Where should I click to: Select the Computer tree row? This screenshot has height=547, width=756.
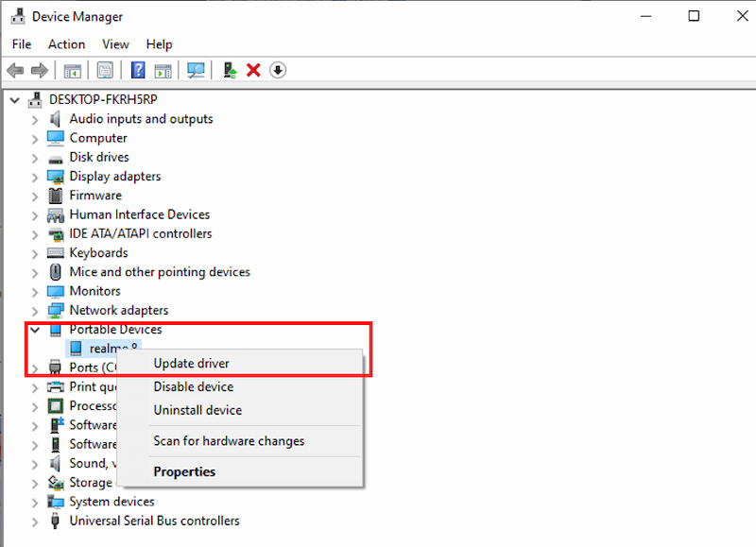98,138
